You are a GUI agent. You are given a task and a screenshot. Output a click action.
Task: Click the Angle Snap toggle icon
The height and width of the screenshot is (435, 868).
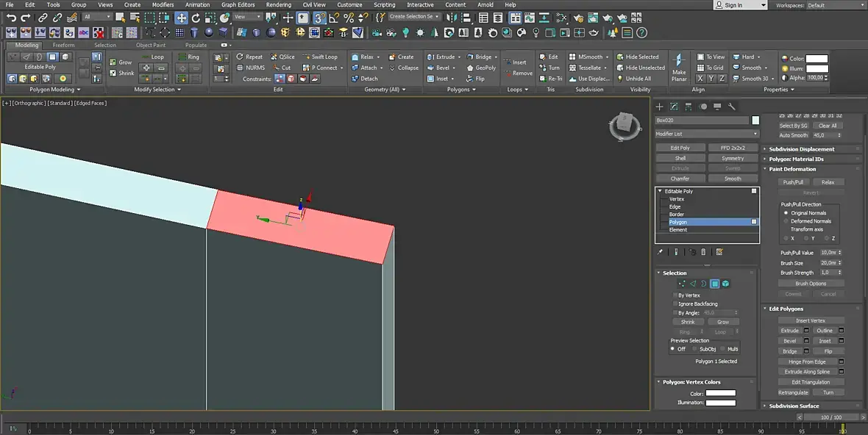point(335,18)
